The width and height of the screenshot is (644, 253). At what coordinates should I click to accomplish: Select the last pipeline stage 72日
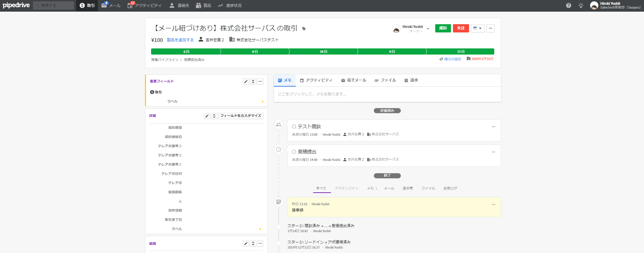click(x=460, y=51)
